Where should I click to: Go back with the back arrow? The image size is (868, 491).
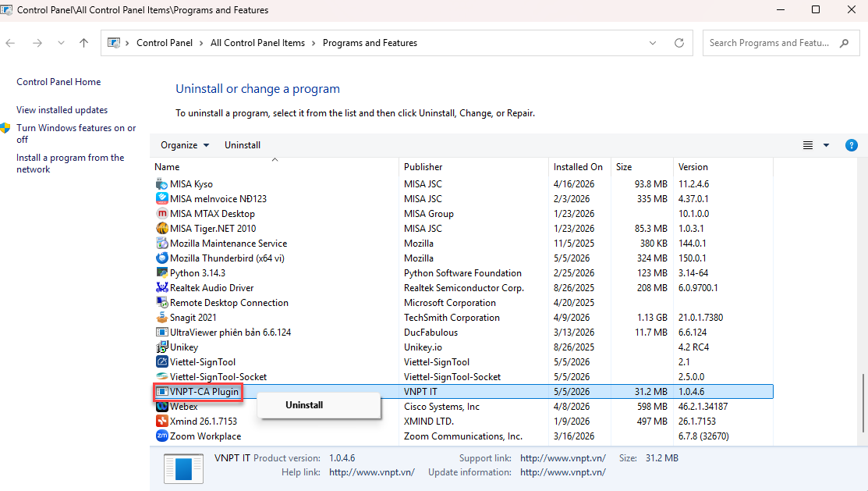tap(10, 43)
